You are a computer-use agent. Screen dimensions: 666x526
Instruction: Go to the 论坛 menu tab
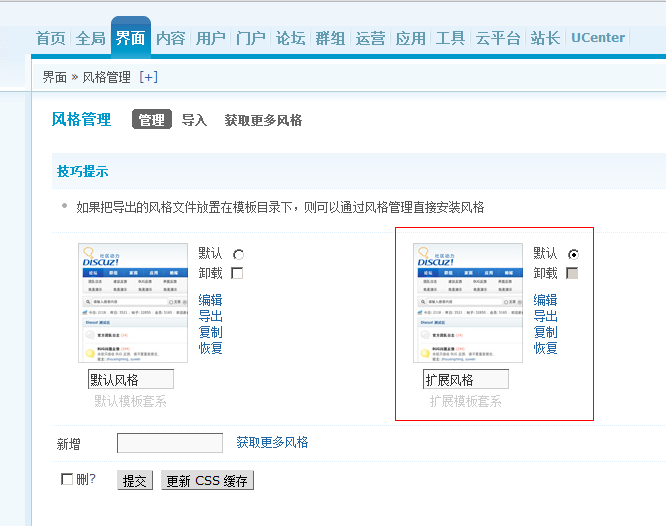(x=291, y=39)
